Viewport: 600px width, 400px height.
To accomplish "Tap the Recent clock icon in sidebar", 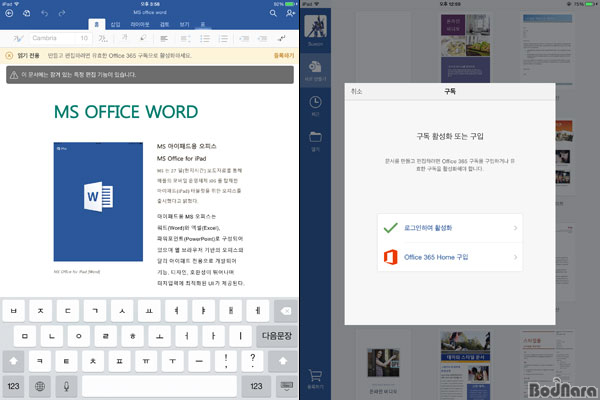I will tap(315, 102).
